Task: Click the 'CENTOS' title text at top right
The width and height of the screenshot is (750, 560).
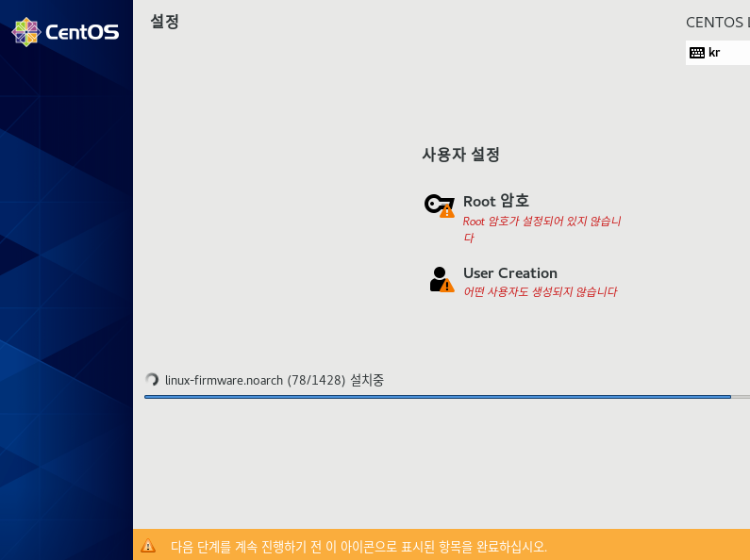Action: 718,23
